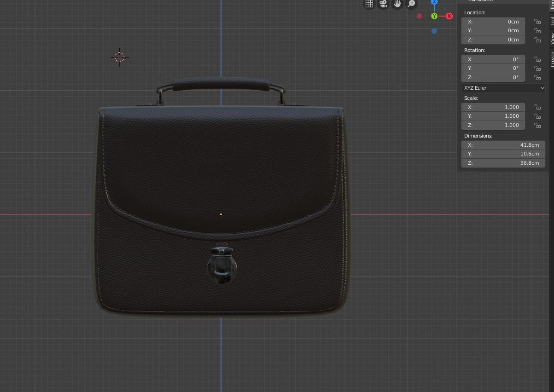
Task: Toggle orthographic/perspective view grid icon
Action: (369, 4)
